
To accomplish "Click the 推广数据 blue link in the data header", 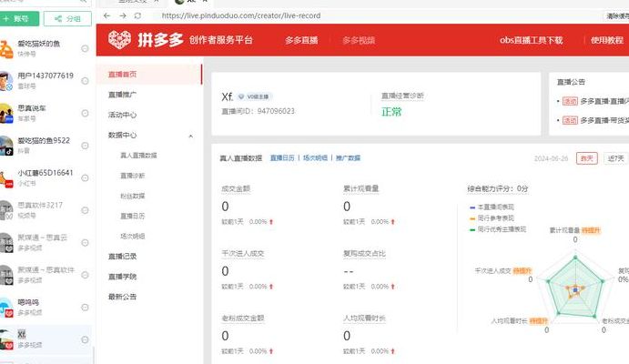I will (349, 158).
